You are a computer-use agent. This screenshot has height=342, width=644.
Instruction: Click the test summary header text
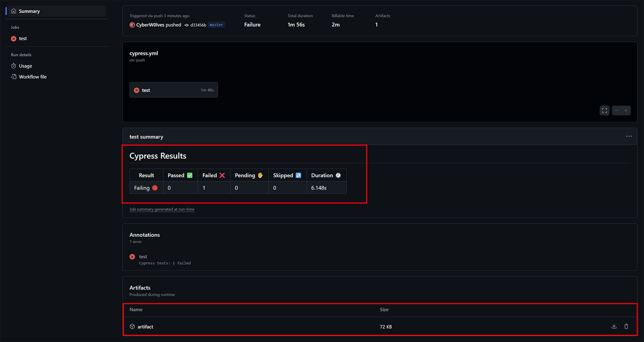[146, 136]
